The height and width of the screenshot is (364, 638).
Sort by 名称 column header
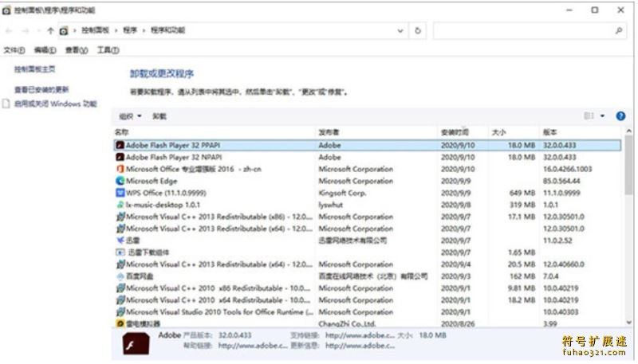122,132
